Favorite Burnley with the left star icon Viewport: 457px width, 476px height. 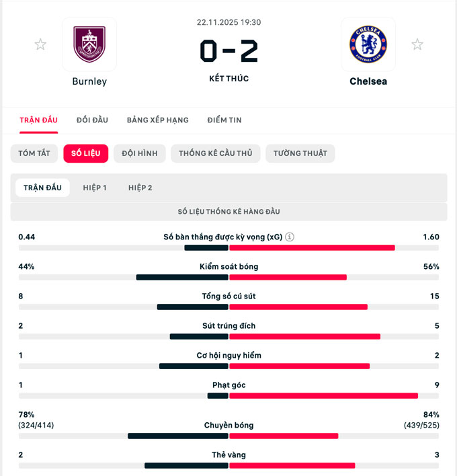click(41, 44)
